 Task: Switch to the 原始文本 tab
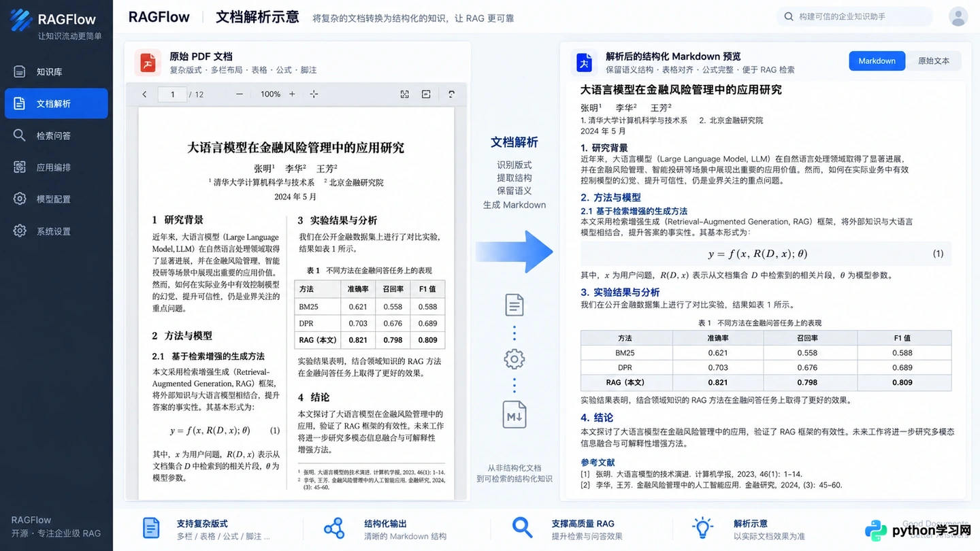[934, 61]
